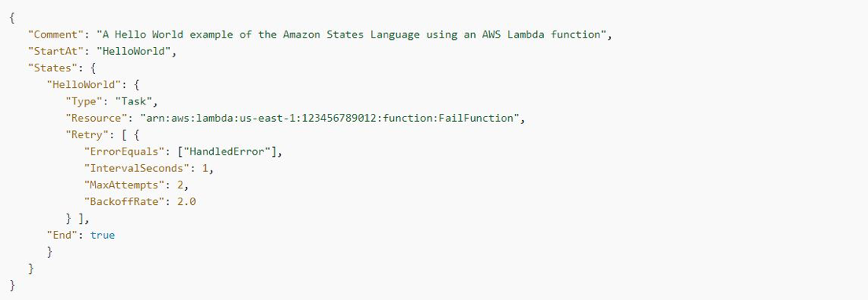Screen dimensions: 868x300
Task: Click the opening brace on first line
Action: (12, 18)
